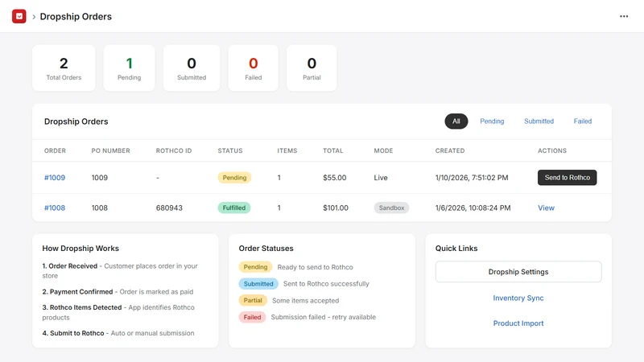
Task: Click the Failed badge in Order Statuses legend
Action: 252,317
